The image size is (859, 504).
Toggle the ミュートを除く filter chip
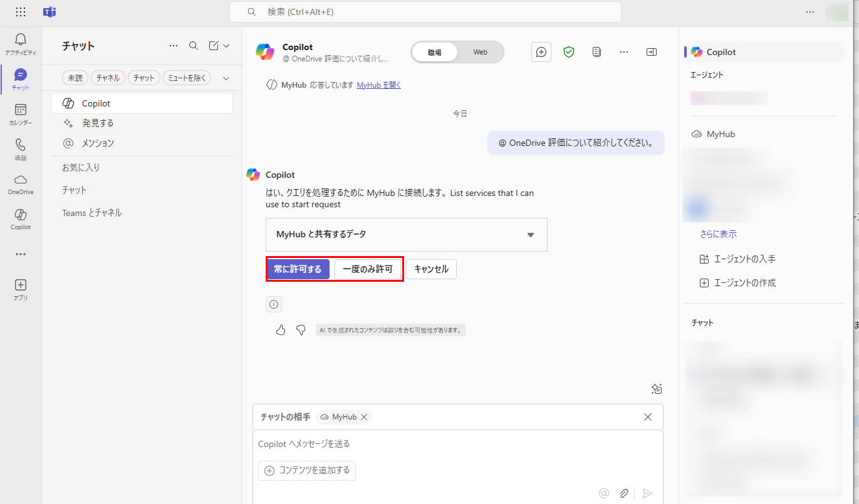point(187,78)
